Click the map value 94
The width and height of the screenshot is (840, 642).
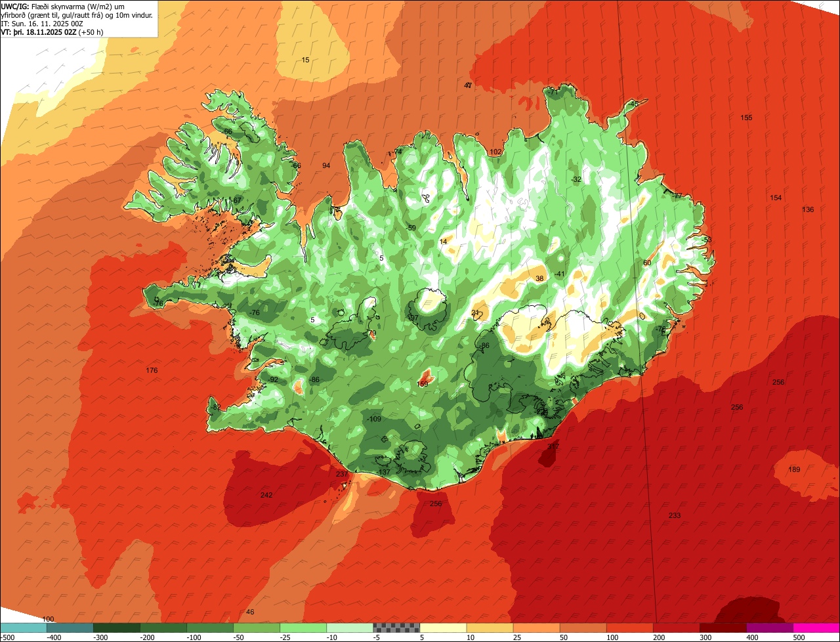pyautogui.click(x=326, y=165)
